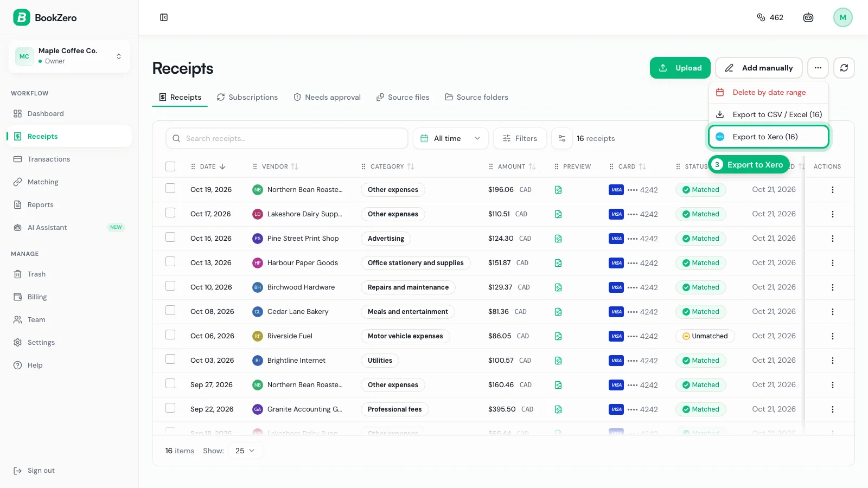The image size is (868, 488).
Task: Check the Granite Accounting row checkbox
Action: pos(170,408)
